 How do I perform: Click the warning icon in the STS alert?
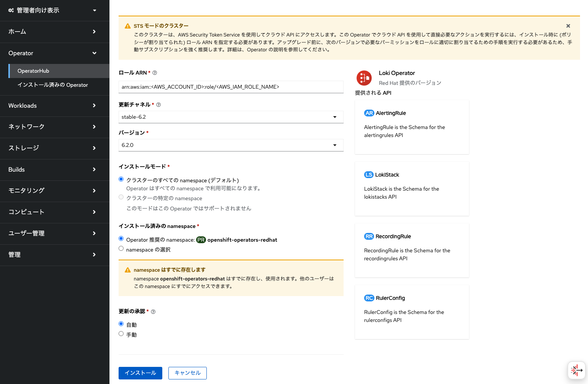pos(128,26)
